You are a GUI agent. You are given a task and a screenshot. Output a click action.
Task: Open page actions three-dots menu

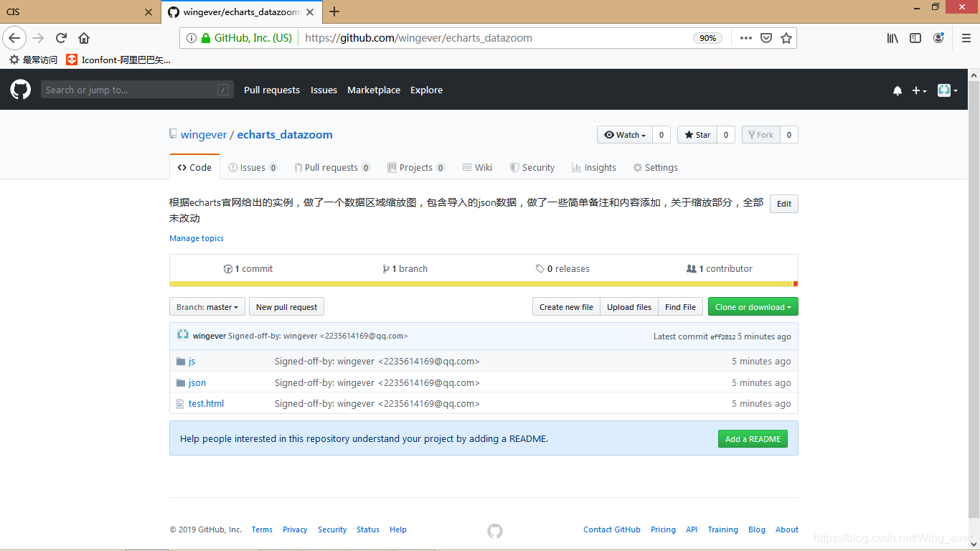tap(746, 38)
